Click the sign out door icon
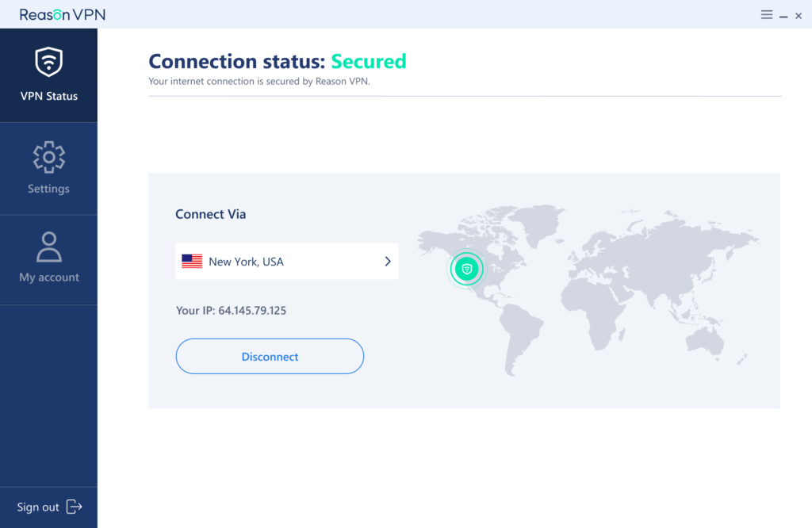The image size is (812, 528). (x=74, y=507)
